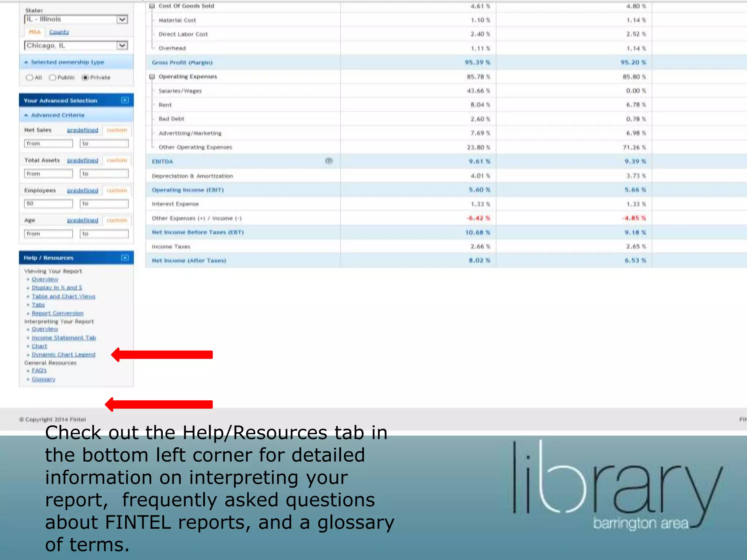Viewport: 747px width, 560px height.
Task: Click the Direct Labor Cost row label
Action: pyautogui.click(x=183, y=34)
